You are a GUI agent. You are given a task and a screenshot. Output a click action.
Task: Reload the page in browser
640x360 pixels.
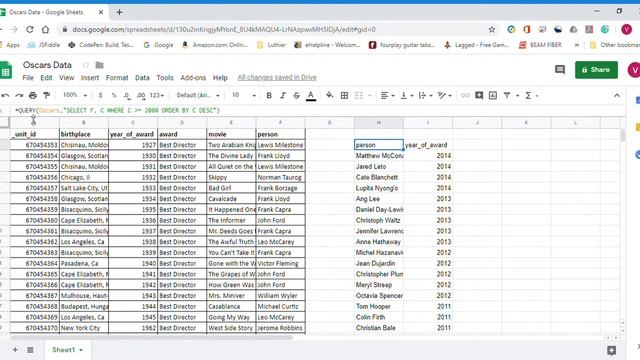29,29
